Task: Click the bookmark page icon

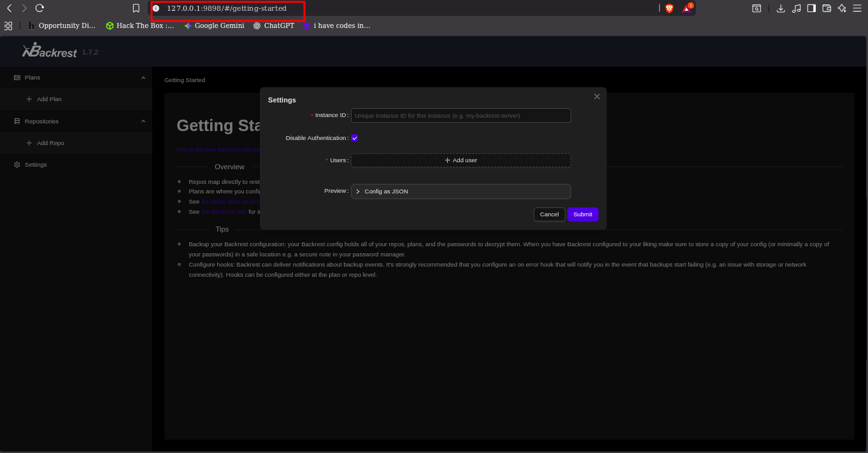Action: coord(136,8)
